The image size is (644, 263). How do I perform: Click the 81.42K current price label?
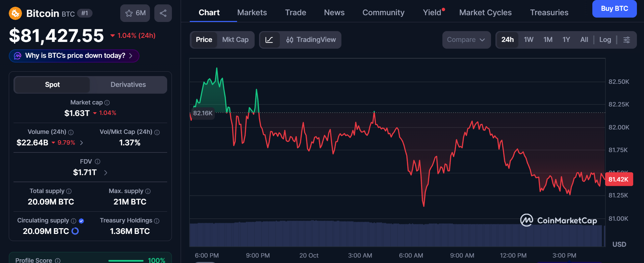click(619, 179)
